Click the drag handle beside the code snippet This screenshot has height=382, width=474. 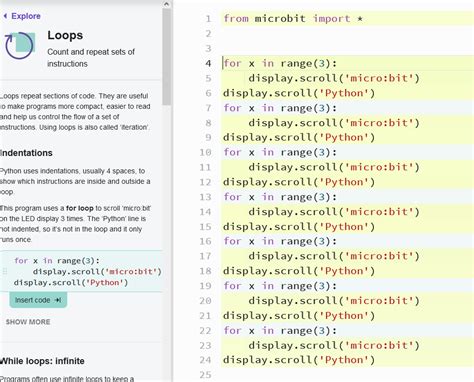click(5, 271)
